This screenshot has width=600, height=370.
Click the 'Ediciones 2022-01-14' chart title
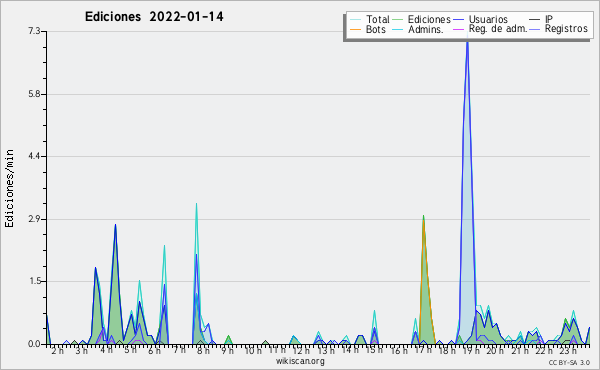[x=154, y=17]
